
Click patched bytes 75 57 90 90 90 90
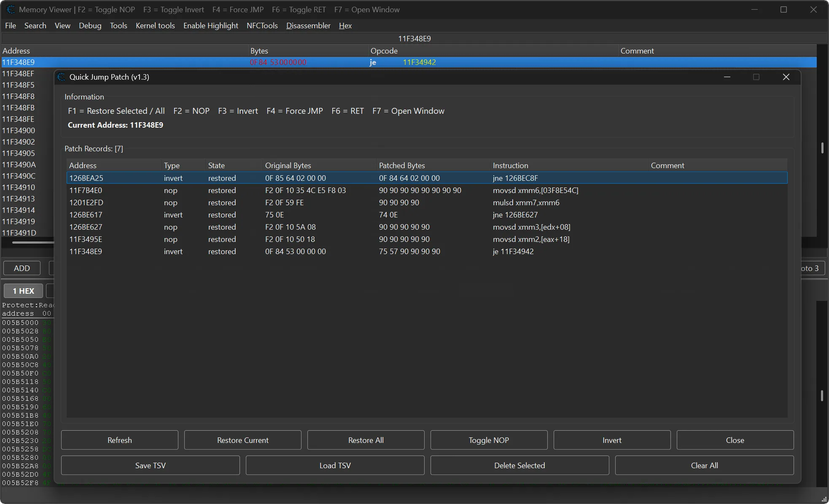(409, 251)
